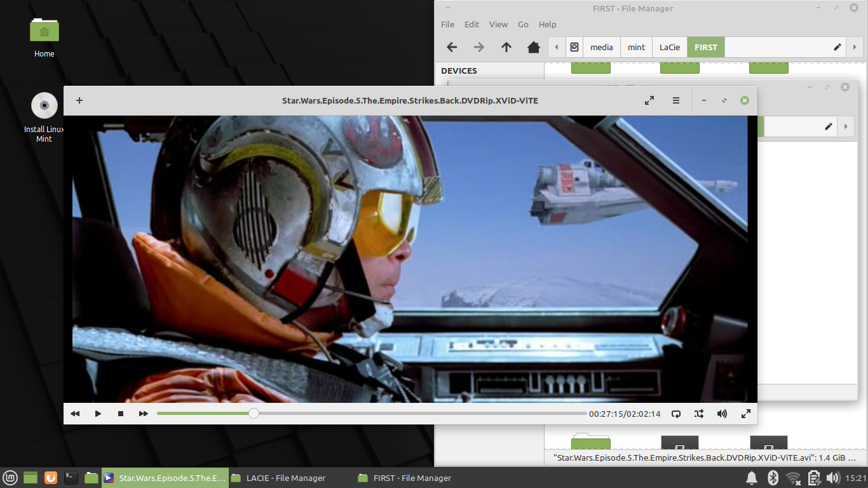Click the seek slider handle
The image size is (868, 488).
coord(254,414)
